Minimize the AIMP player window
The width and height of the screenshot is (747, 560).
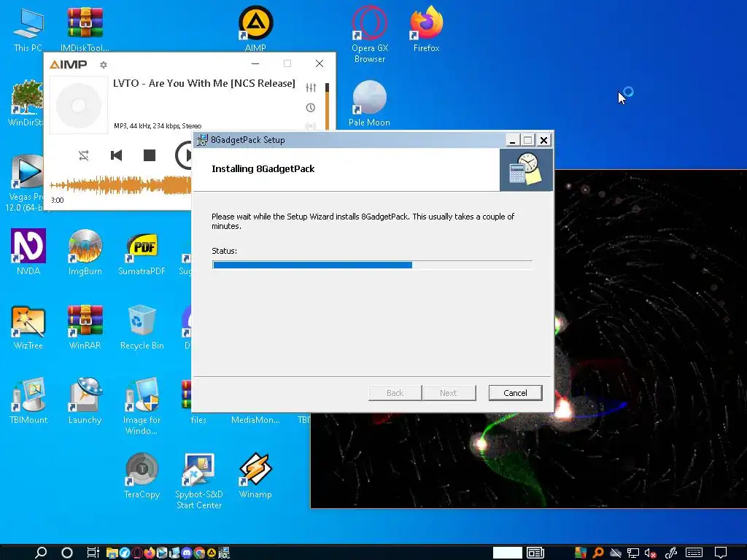tap(255, 63)
